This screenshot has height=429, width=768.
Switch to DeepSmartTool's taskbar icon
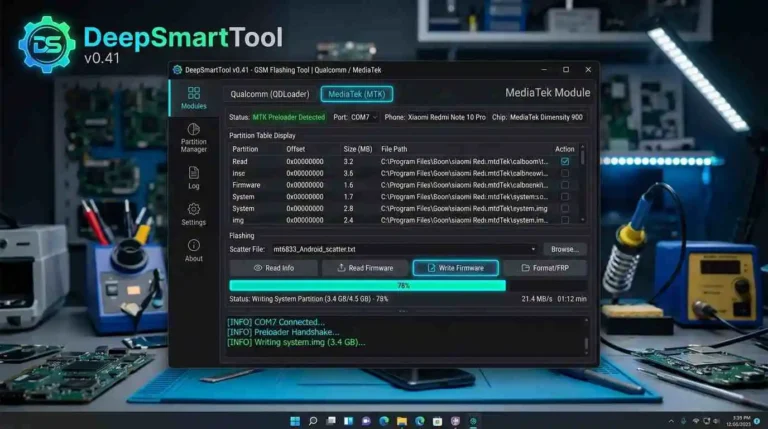[473, 421]
